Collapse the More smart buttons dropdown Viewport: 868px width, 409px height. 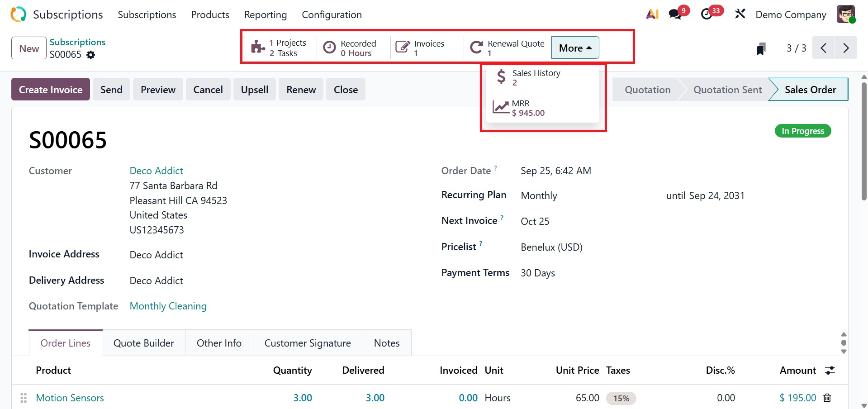coord(575,48)
